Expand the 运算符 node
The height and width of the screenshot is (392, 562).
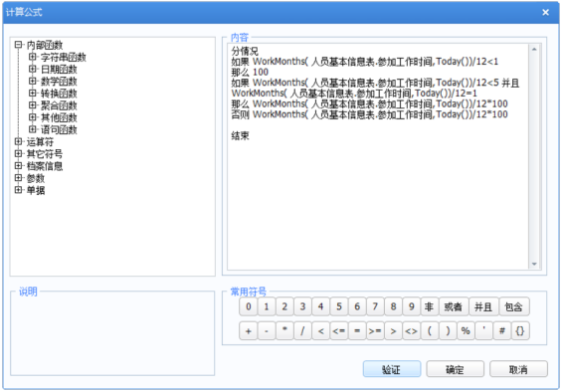(x=18, y=141)
